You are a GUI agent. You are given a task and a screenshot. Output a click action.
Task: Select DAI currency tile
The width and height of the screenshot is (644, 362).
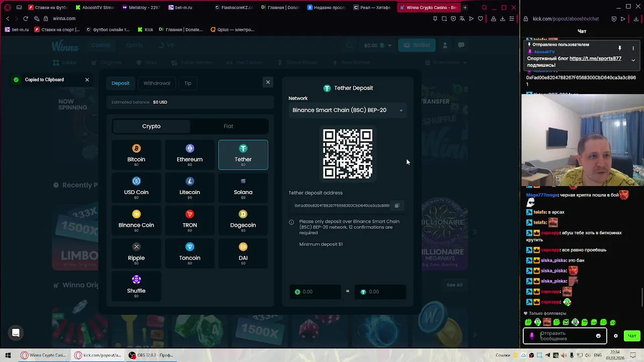(x=243, y=253)
